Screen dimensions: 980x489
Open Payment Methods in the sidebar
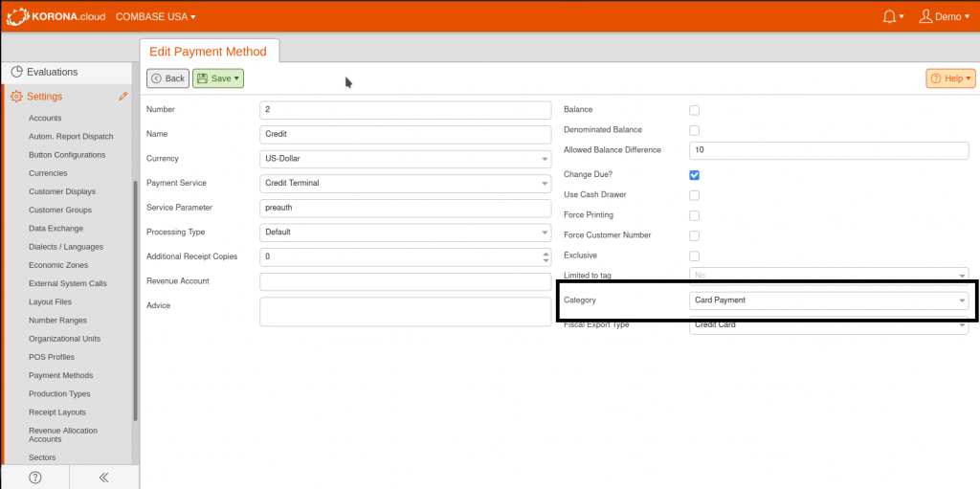pos(60,375)
